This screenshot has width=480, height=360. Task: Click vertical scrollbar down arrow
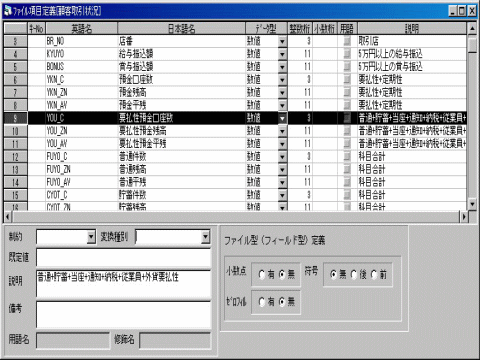472,204
